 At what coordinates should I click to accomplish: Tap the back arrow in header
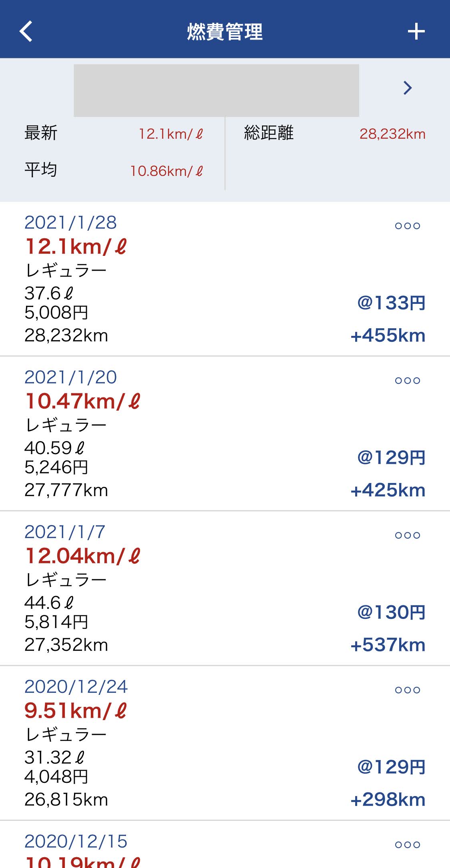click(26, 31)
